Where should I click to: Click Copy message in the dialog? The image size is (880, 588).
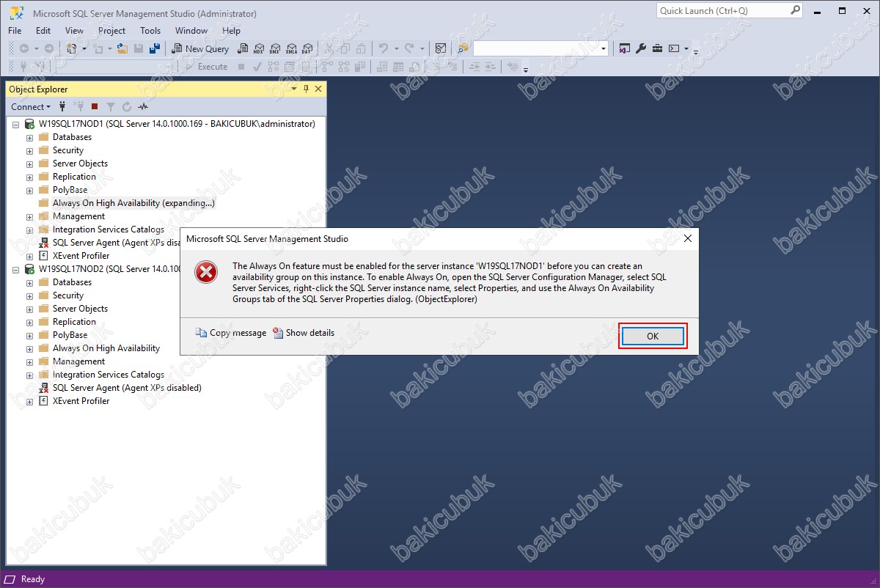(x=231, y=333)
